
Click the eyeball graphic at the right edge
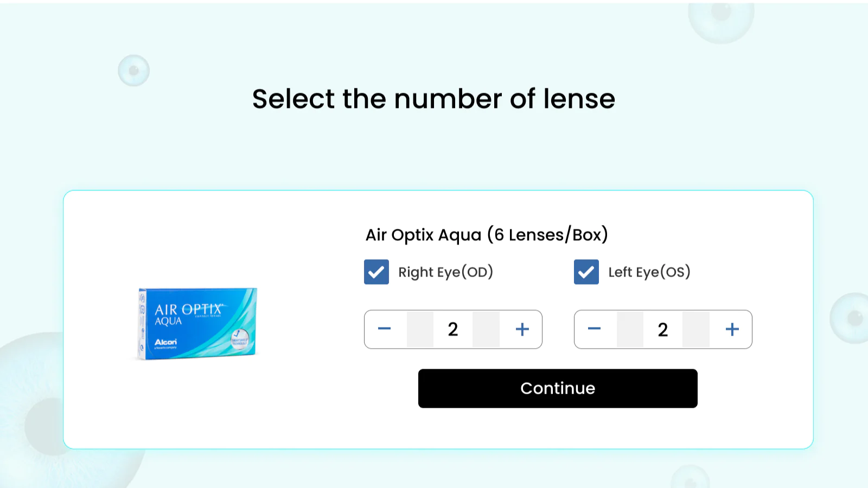pyautogui.click(x=852, y=318)
